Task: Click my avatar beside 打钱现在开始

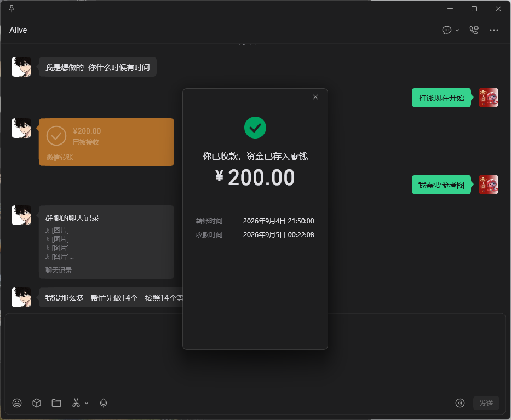Action: click(x=489, y=97)
